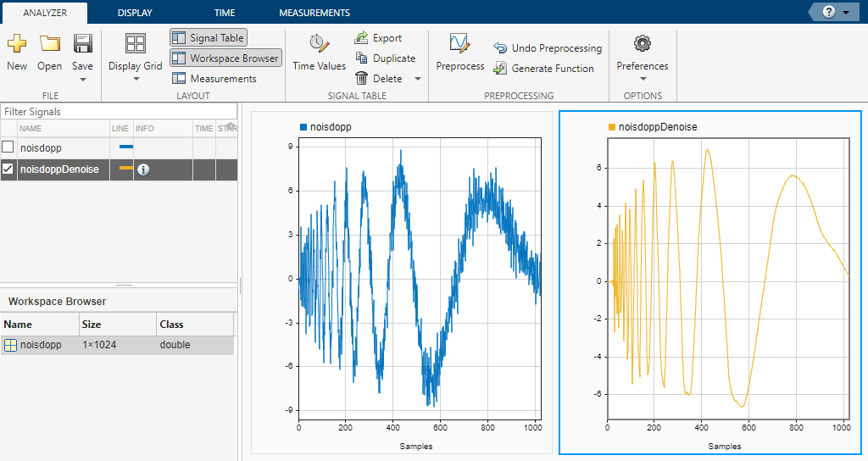
Task: Click the signal table settings gear icon
Action: point(231,127)
